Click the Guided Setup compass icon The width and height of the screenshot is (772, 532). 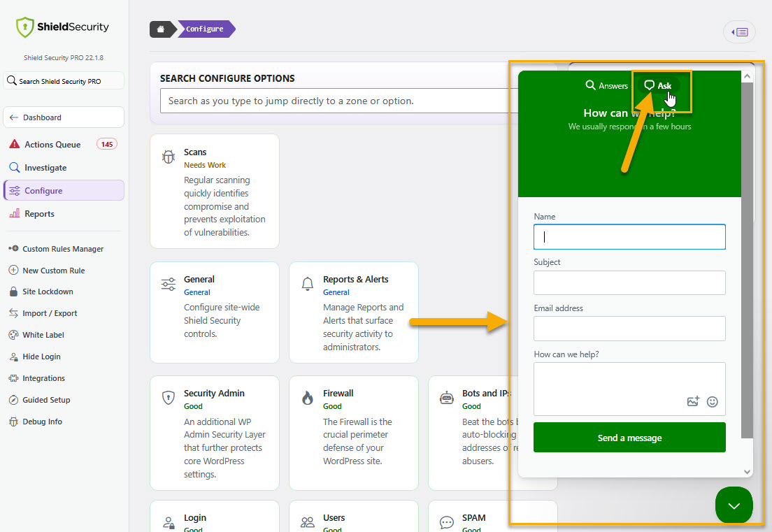pos(13,400)
